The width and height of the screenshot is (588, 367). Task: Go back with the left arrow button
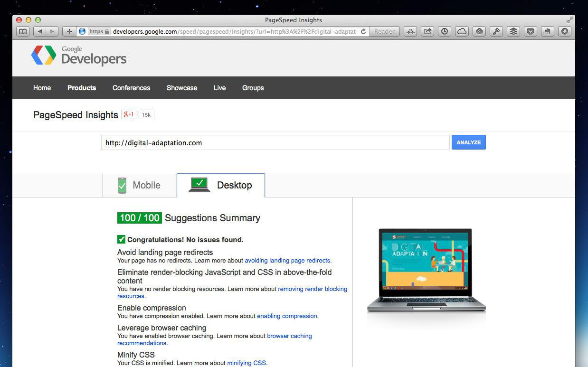39,31
